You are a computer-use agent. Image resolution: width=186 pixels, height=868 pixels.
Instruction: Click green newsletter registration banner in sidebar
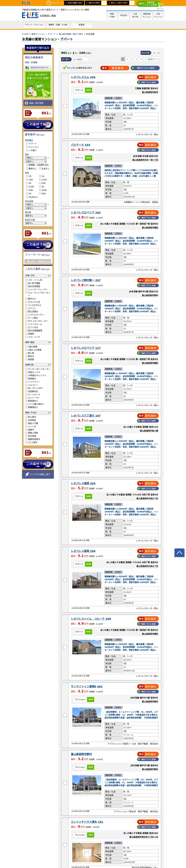(38, 84)
